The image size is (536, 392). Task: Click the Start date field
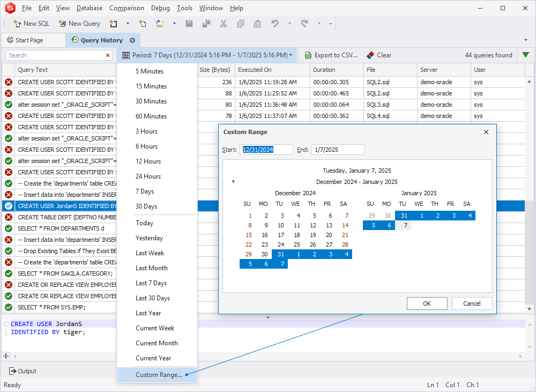click(x=266, y=150)
